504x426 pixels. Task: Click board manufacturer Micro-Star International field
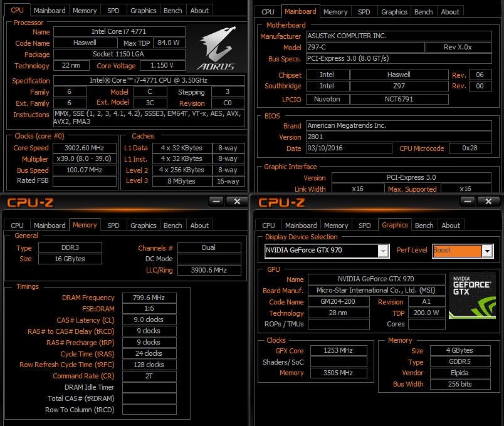click(376, 291)
